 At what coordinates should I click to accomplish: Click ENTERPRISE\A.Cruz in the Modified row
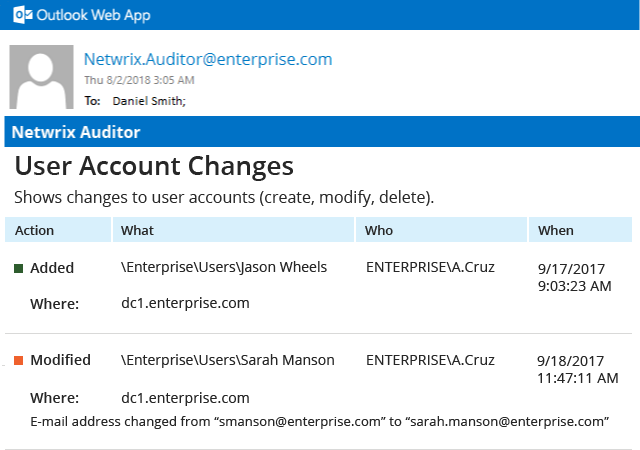(x=430, y=360)
